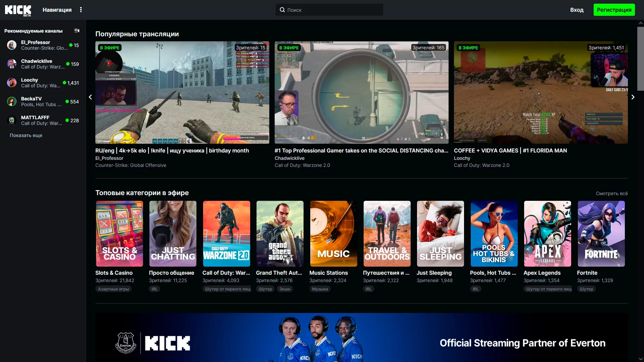This screenshot has height=362, width=644.
Task: Open Loochy Warzone stream thumbnail
Action: pos(541,92)
